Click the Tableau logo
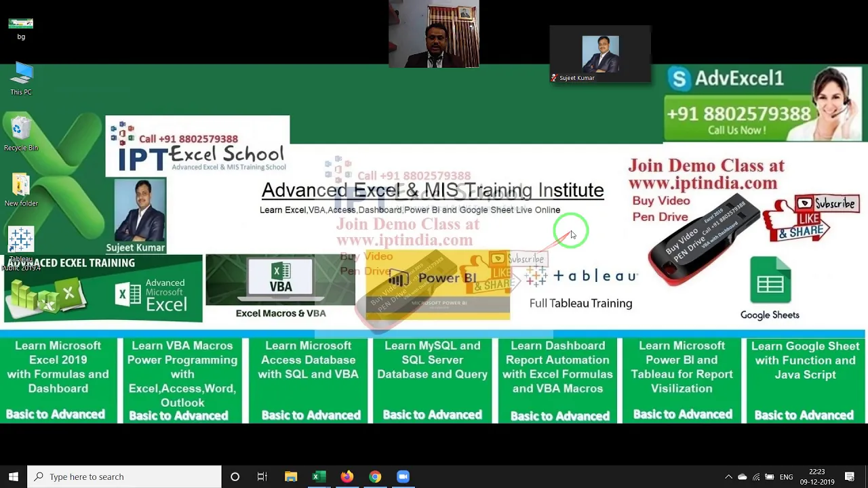 (582, 276)
